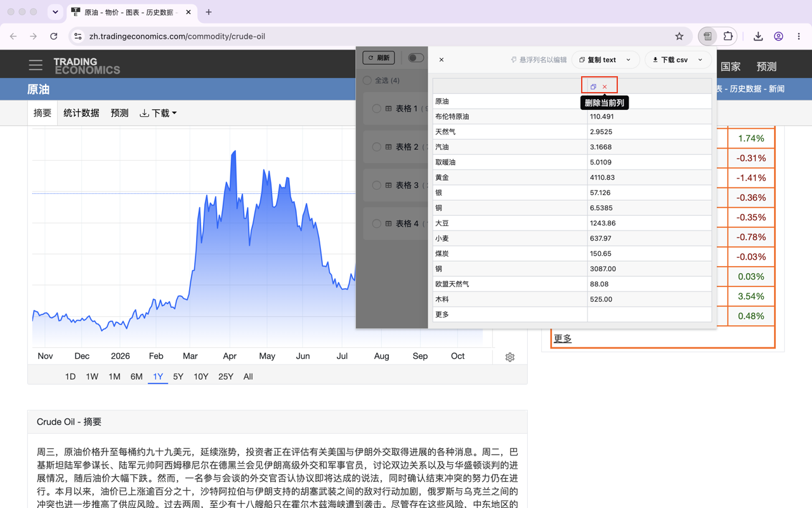Viewport: 812px width, 508px height.
Task: Click the table extractor extension icon
Action: tap(707, 36)
